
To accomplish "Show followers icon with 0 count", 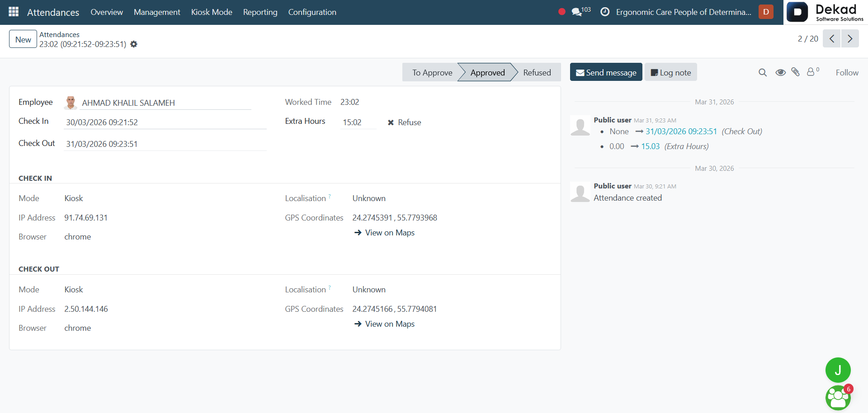I will [813, 71].
